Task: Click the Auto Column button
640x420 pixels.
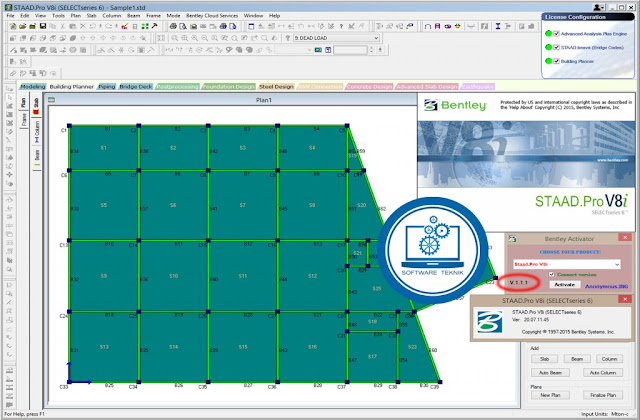Action: tap(603, 373)
